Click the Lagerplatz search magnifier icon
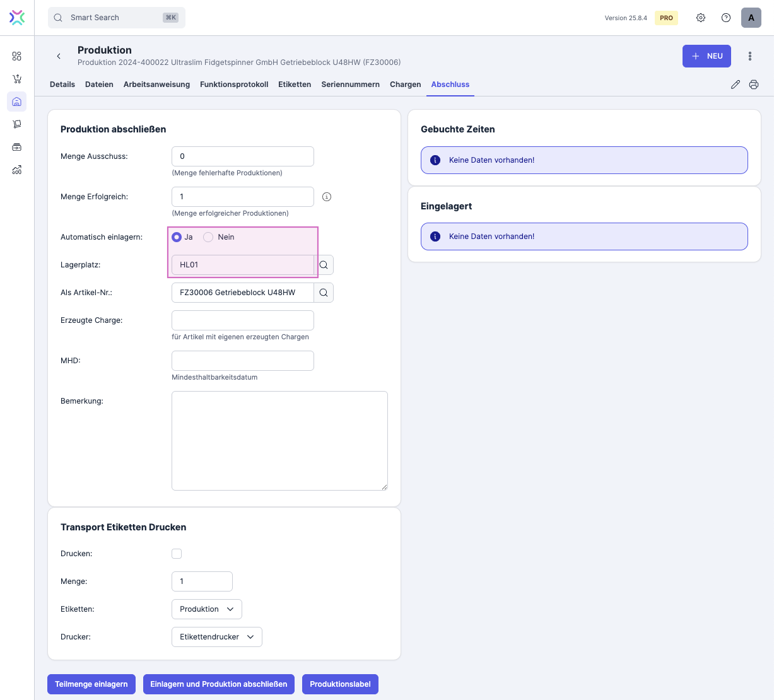The width and height of the screenshot is (774, 700). coord(324,265)
